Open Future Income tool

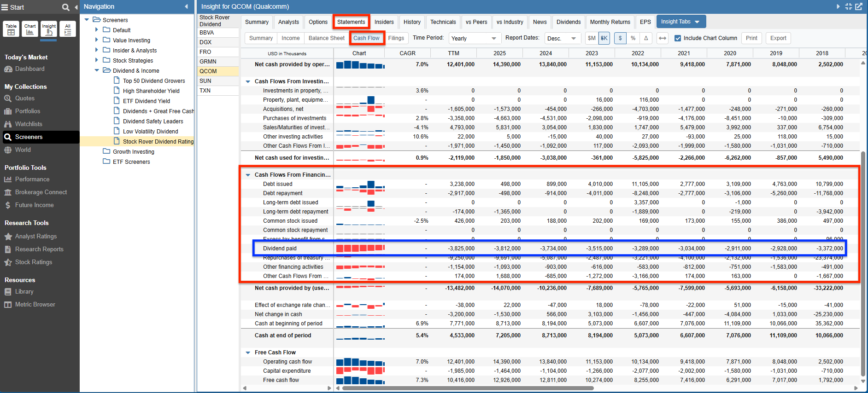click(35, 205)
